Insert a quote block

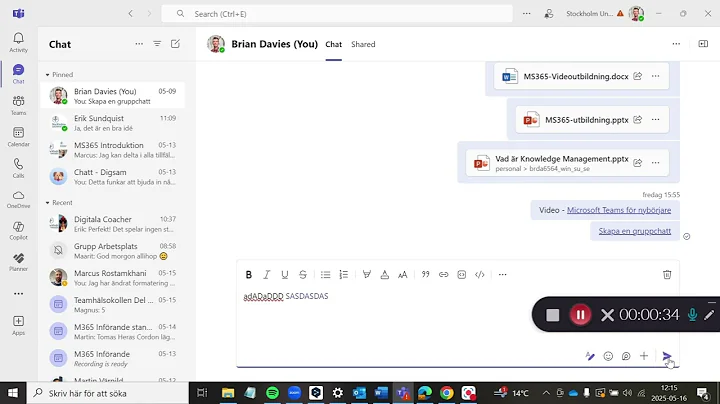tap(426, 275)
